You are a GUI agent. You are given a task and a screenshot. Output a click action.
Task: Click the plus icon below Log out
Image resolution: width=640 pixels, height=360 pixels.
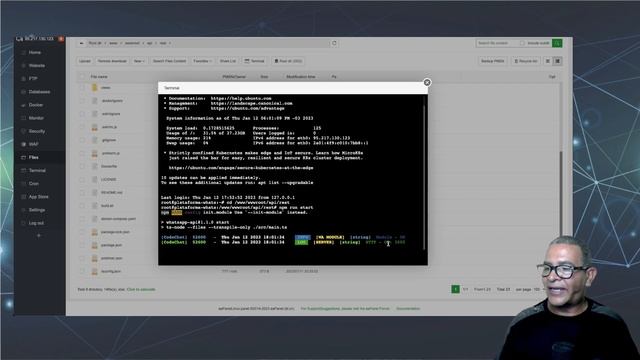coord(39,236)
